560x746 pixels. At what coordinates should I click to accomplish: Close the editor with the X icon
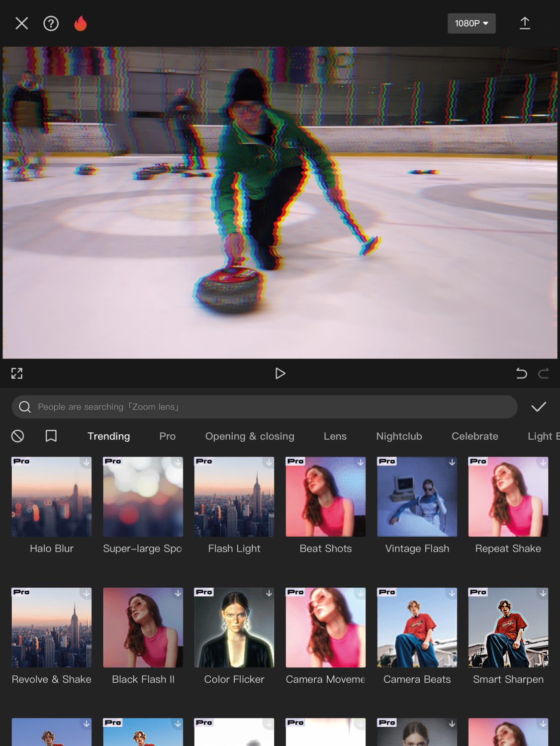21,23
